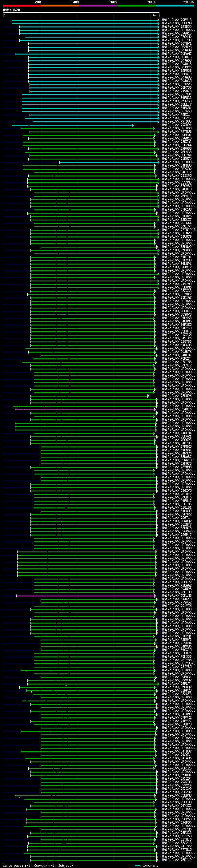
Task: Open hit UniRef100_Q86XV5
Action: click(x=177, y=491)
